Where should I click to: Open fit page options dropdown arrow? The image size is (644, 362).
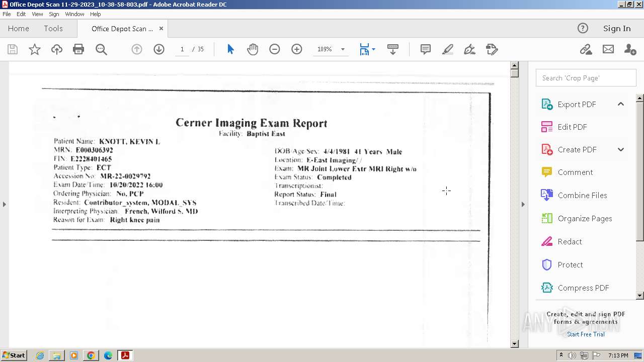[373, 49]
